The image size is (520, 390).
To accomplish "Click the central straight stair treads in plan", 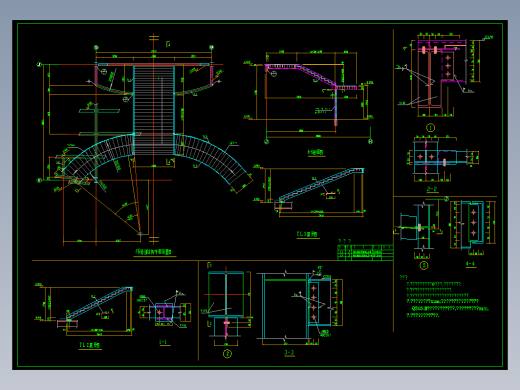I will 154,110.
